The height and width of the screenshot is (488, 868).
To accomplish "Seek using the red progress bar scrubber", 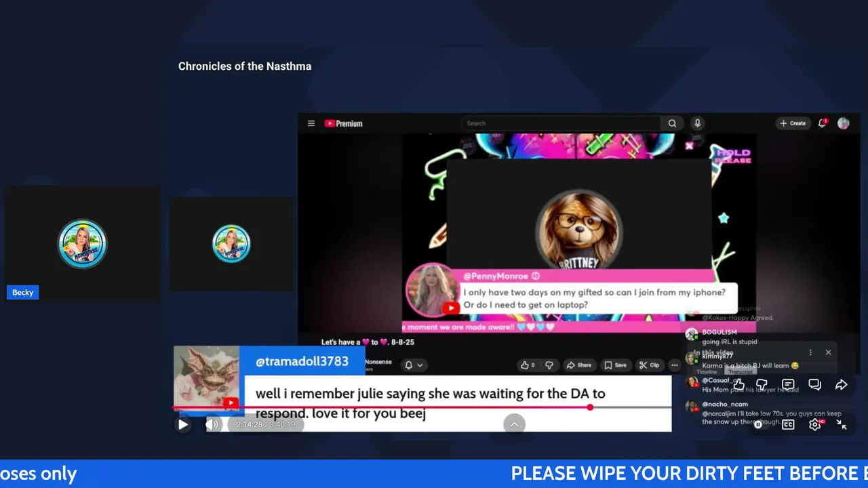I will point(590,407).
